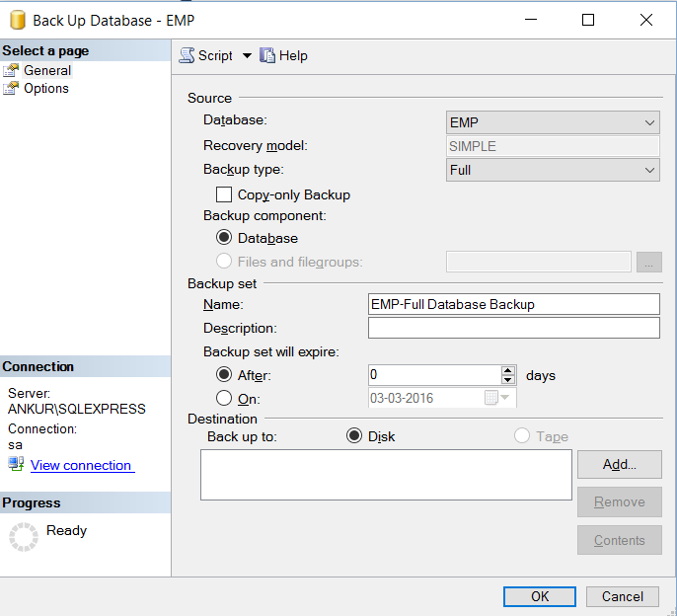Click the filegroups browse ellipsis button
This screenshot has height=616, width=677.
click(x=648, y=262)
